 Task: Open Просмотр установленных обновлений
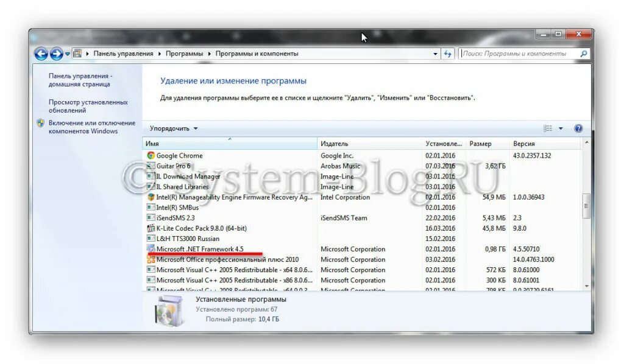click(88, 106)
